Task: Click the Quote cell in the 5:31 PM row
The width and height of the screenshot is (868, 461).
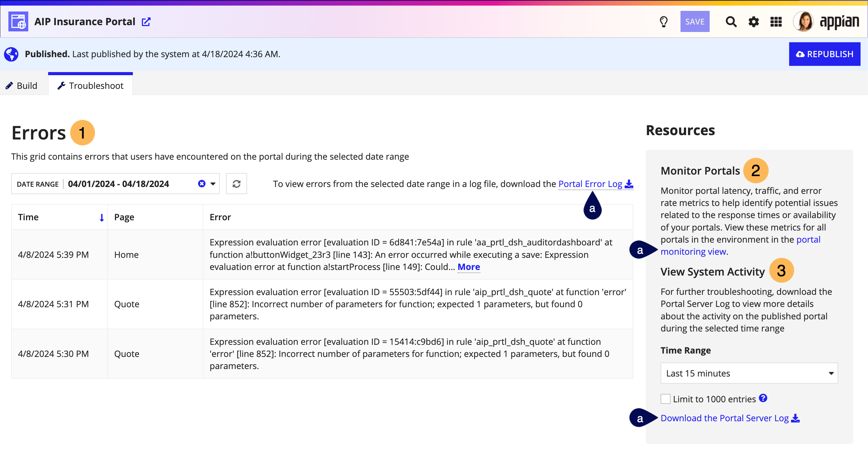Action: click(155, 304)
